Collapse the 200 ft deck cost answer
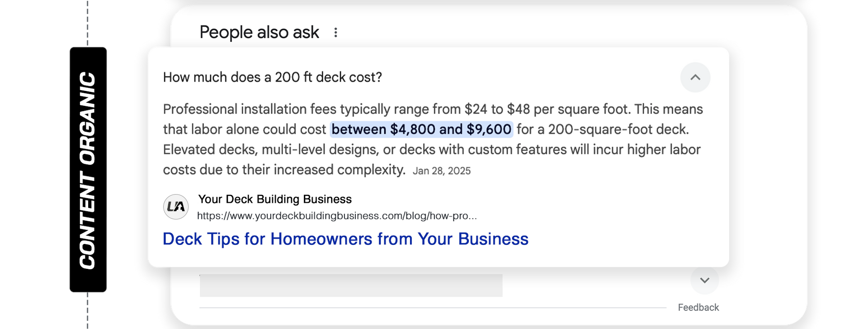The width and height of the screenshot is (868, 329). tap(695, 77)
